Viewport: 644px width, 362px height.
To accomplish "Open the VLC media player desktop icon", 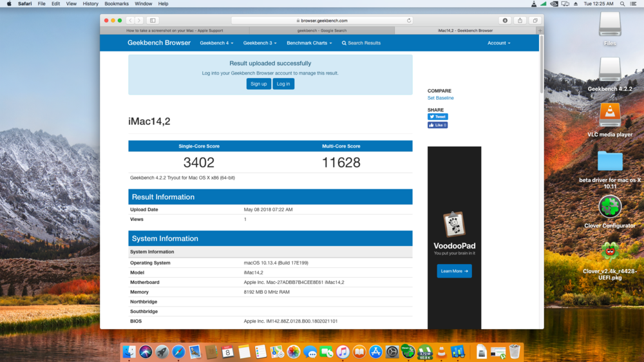I will click(x=609, y=115).
